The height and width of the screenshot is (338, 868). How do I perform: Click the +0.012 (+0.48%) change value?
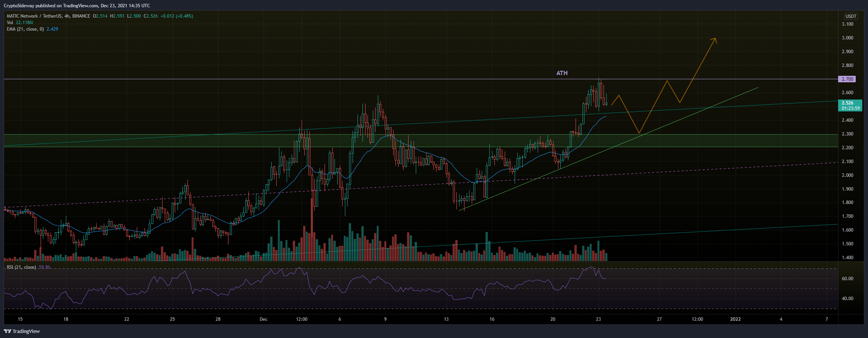coord(177,16)
